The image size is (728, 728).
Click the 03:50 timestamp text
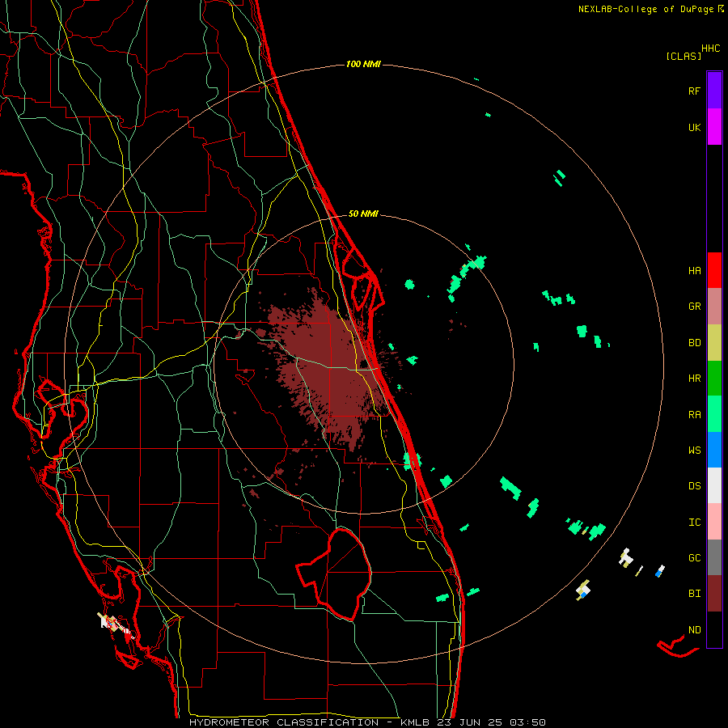coord(527,722)
